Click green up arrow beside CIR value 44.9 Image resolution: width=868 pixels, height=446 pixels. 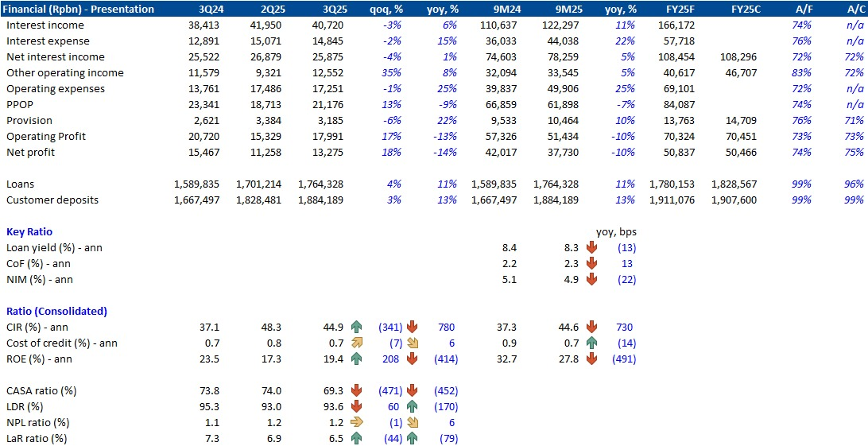356,327
